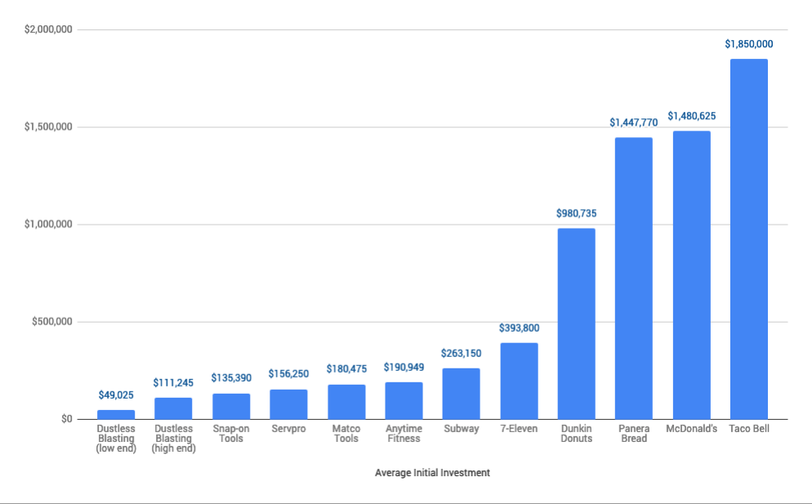
Task: Click the Anytime Fitness bar
Action: (404, 400)
